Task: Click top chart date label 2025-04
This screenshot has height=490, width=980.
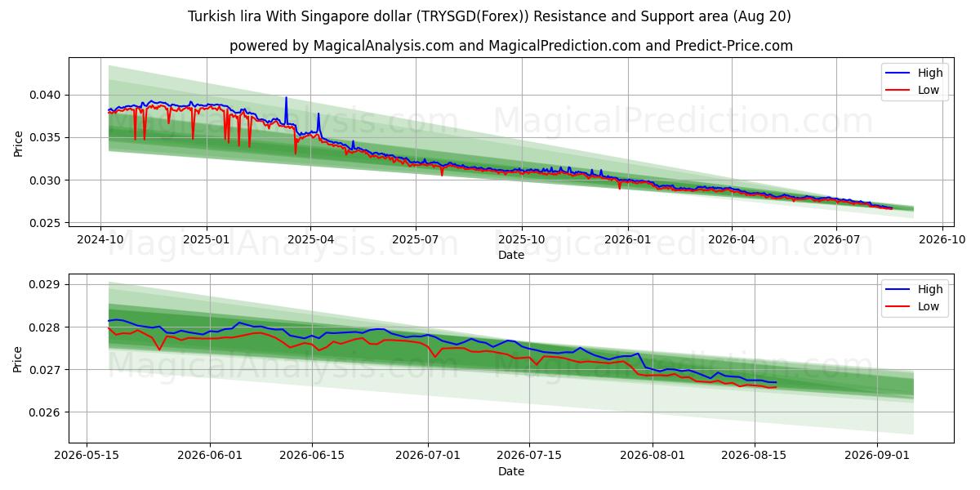Action: click(x=310, y=240)
